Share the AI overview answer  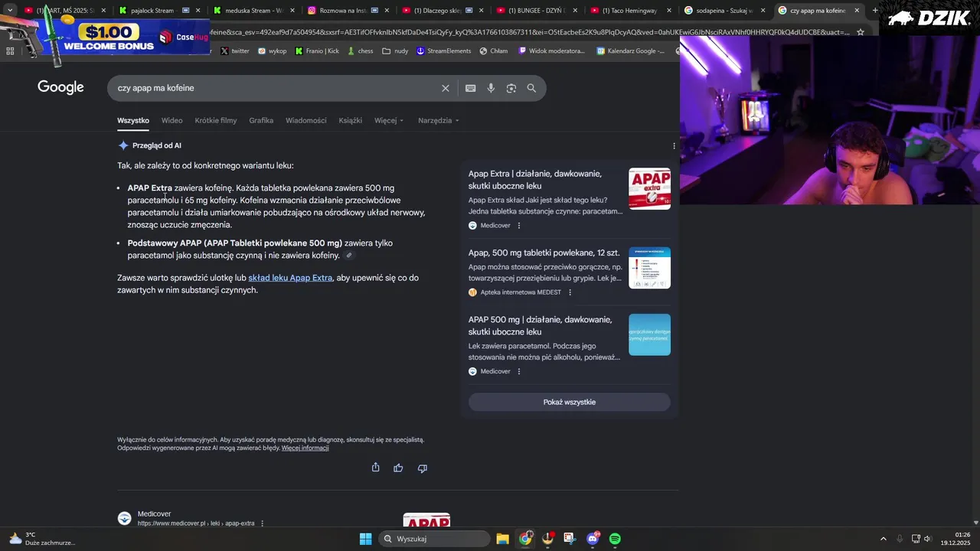click(375, 468)
